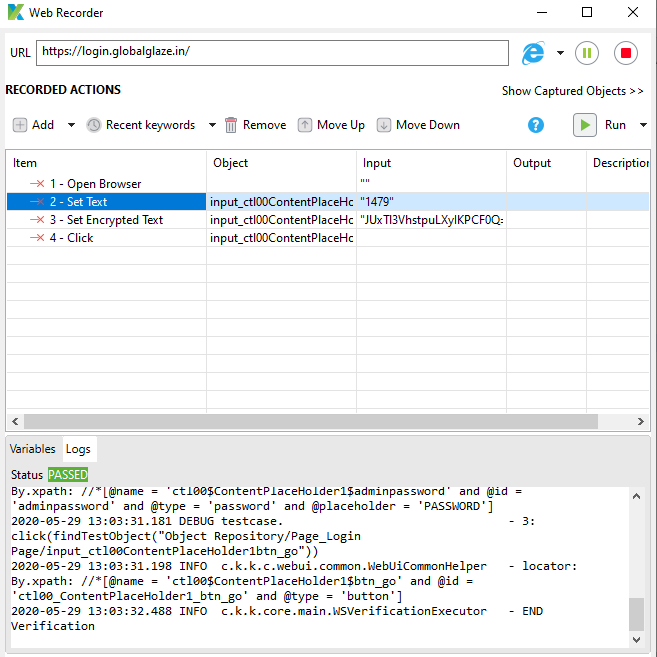
Task: Click the Output column header
Action: pyautogui.click(x=546, y=163)
